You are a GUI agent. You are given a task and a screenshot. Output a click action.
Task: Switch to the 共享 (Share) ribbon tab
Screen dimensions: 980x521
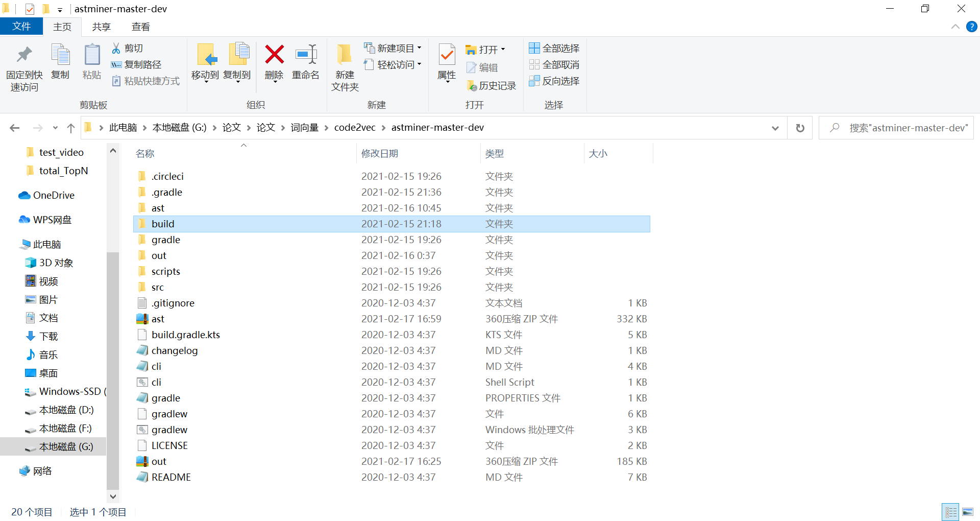[101, 27]
